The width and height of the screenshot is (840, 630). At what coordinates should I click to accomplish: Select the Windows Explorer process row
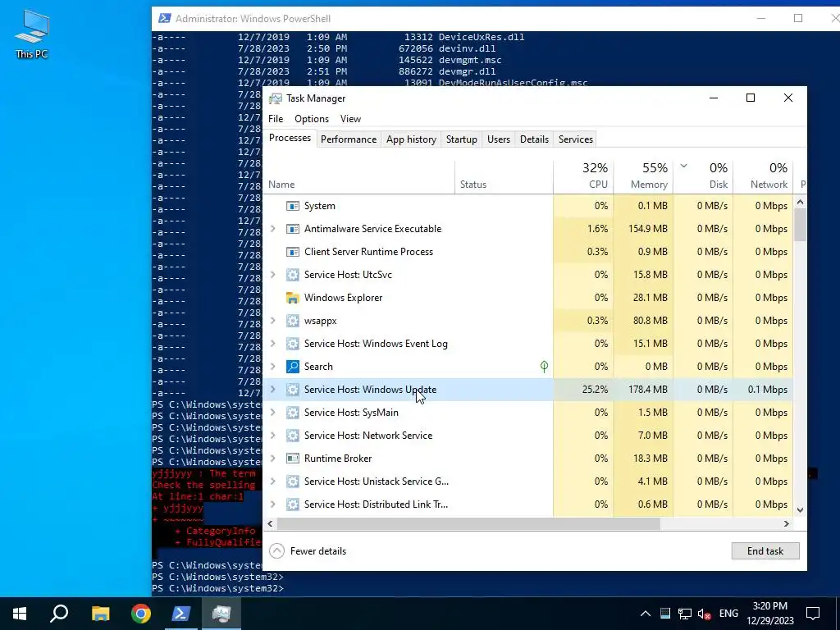[529, 298]
